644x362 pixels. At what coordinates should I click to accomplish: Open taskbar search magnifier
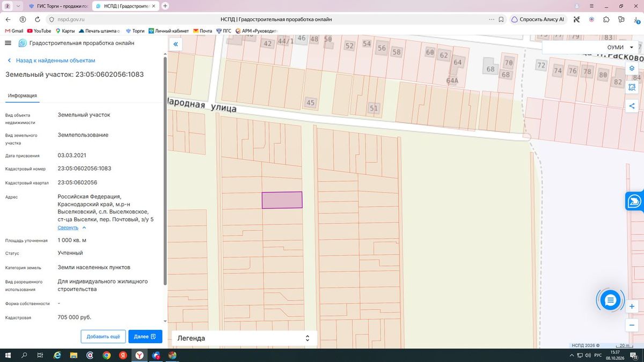click(x=24, y=355)
